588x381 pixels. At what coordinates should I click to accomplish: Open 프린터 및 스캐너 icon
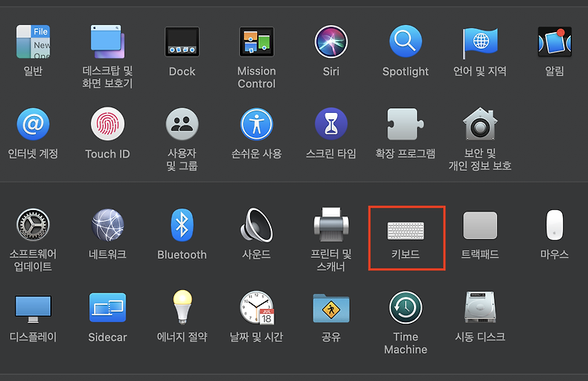coord(331,225)
